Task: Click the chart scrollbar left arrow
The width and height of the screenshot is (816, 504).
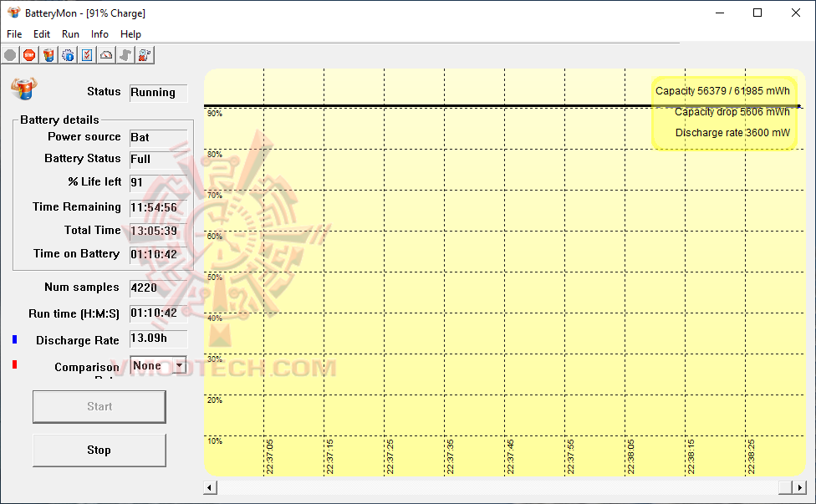Action: [x=210, y=488]
